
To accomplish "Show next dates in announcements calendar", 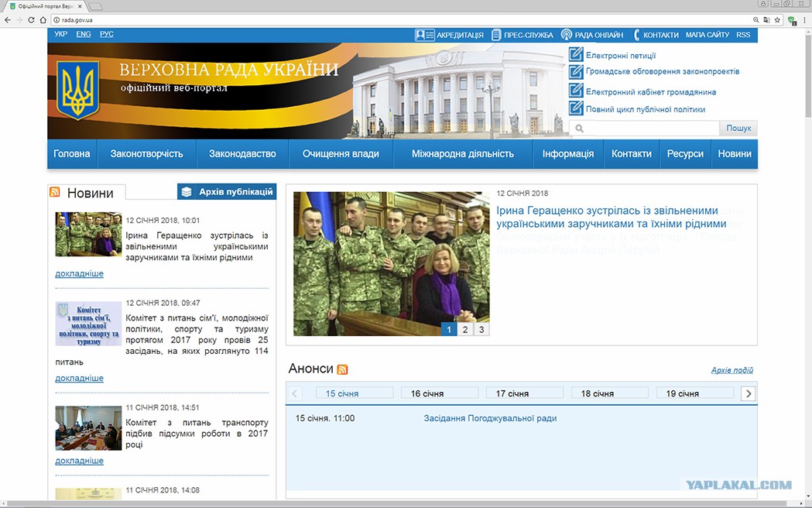I will 749,393.
